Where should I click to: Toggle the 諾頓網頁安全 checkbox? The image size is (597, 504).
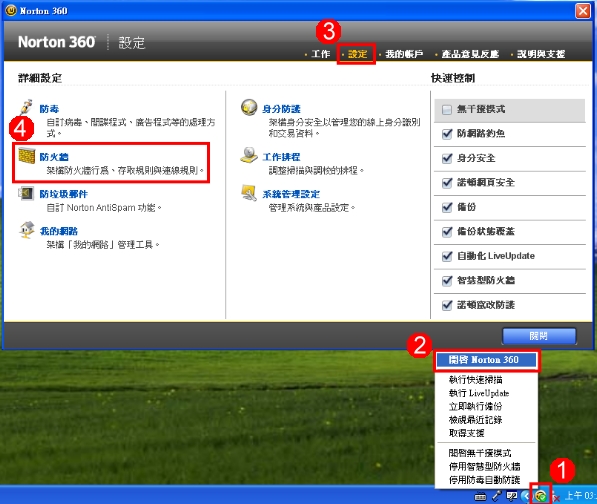(x=447, y=183)
